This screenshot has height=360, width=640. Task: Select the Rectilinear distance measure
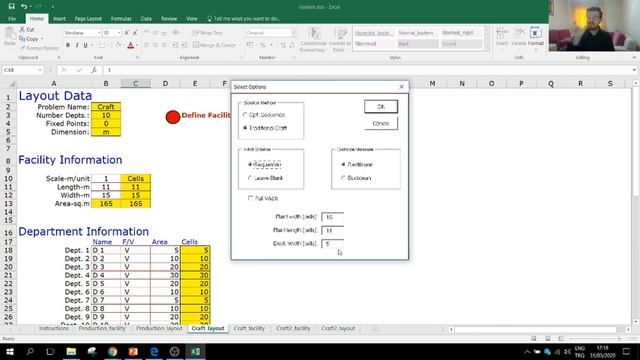[343, 164]
